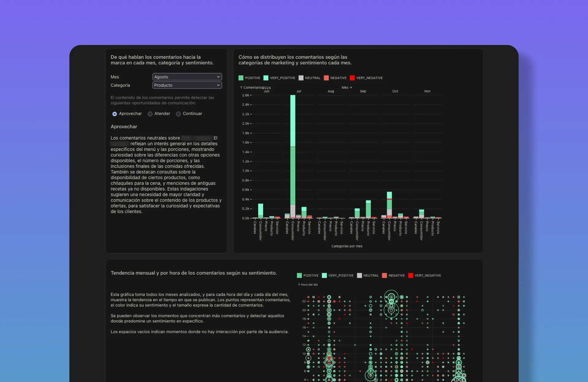
Task: Click the 'Cómo se distribuyen los comentarios' panel heading
Action: point(295,60)
